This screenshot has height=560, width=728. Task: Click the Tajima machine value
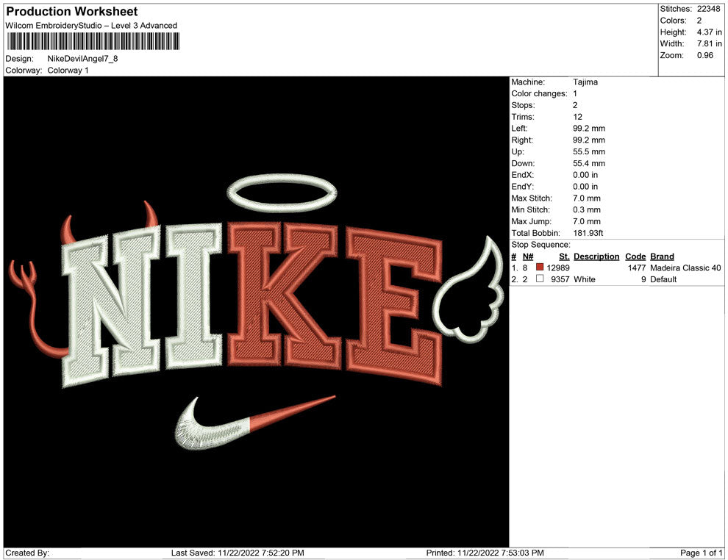(x=585, y=82)
